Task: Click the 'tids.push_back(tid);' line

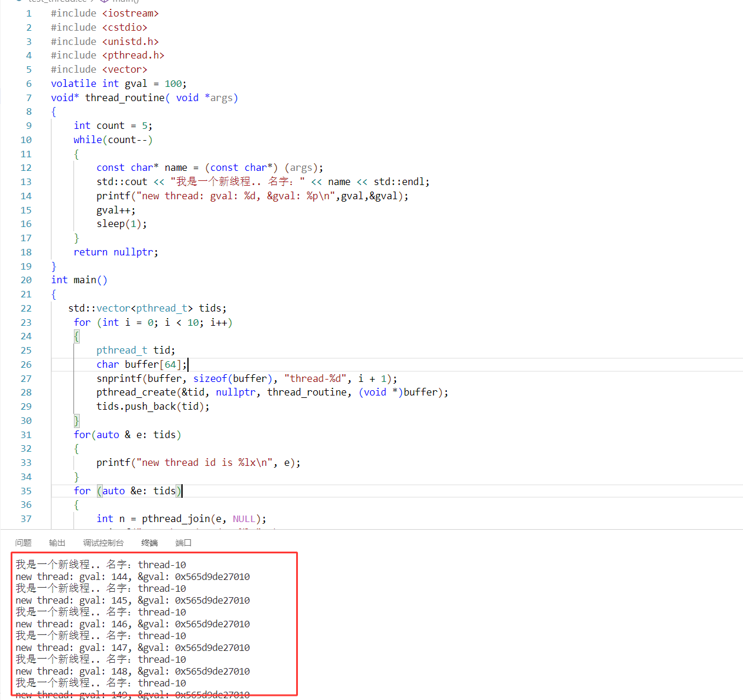Action: pyautogui.click(x=153, y=406)
